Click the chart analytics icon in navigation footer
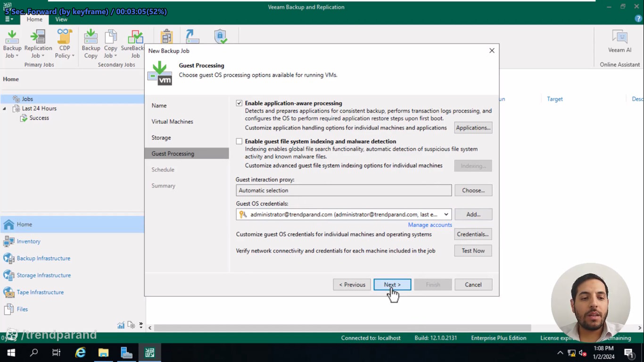 [x=121, y=325]
